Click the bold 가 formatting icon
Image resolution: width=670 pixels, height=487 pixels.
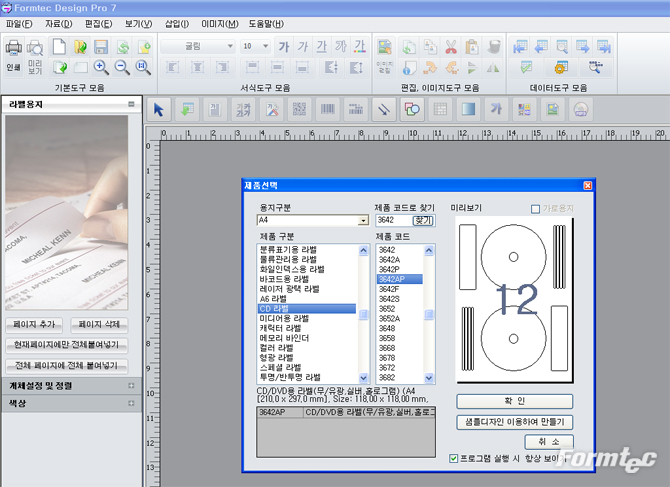(x=284, y=46)
